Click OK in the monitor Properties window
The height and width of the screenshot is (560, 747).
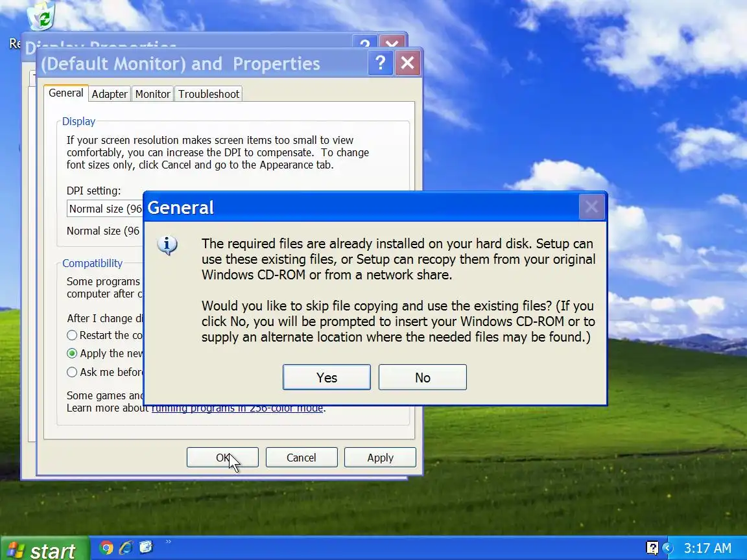pyautogui.click(x=222, y=457)
